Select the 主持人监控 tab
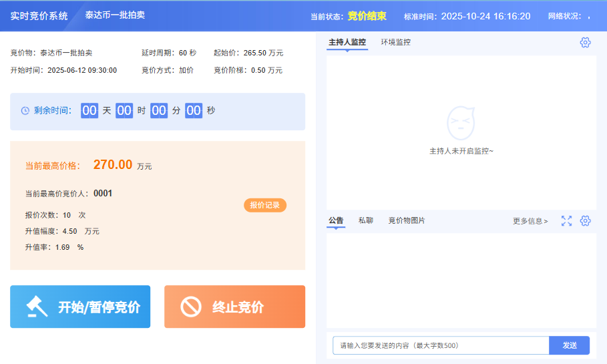This screenshot has height=364, width=607. pyautogui.click(x=347, y=42)
